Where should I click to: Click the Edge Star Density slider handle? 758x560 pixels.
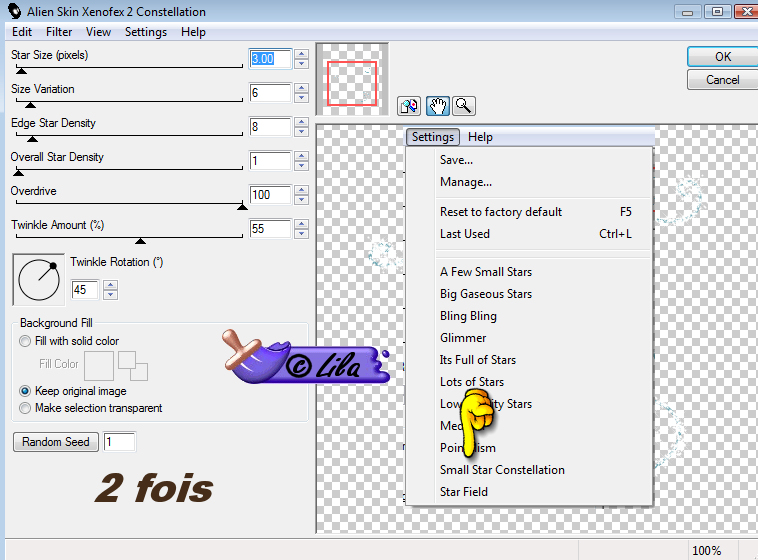[32, 139]
